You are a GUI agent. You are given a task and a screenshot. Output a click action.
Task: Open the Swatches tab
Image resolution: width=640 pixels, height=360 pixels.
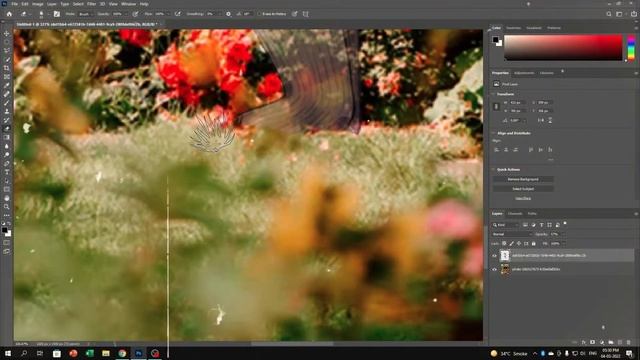click(513, 28)
